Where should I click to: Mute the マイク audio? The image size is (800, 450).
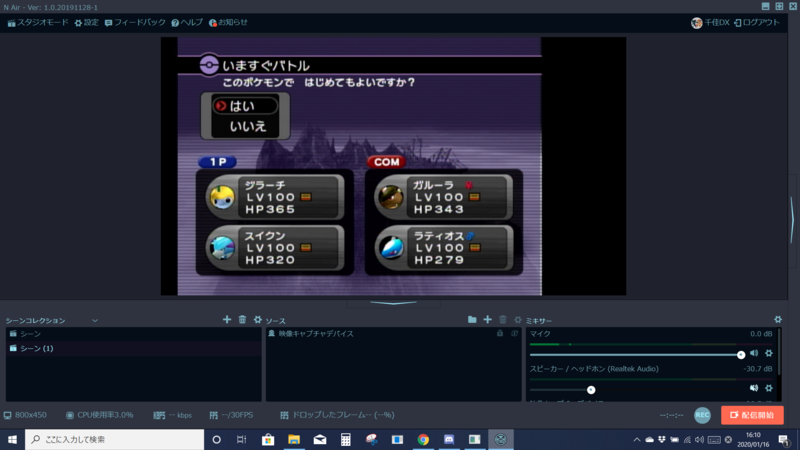(x=754, y=353)
